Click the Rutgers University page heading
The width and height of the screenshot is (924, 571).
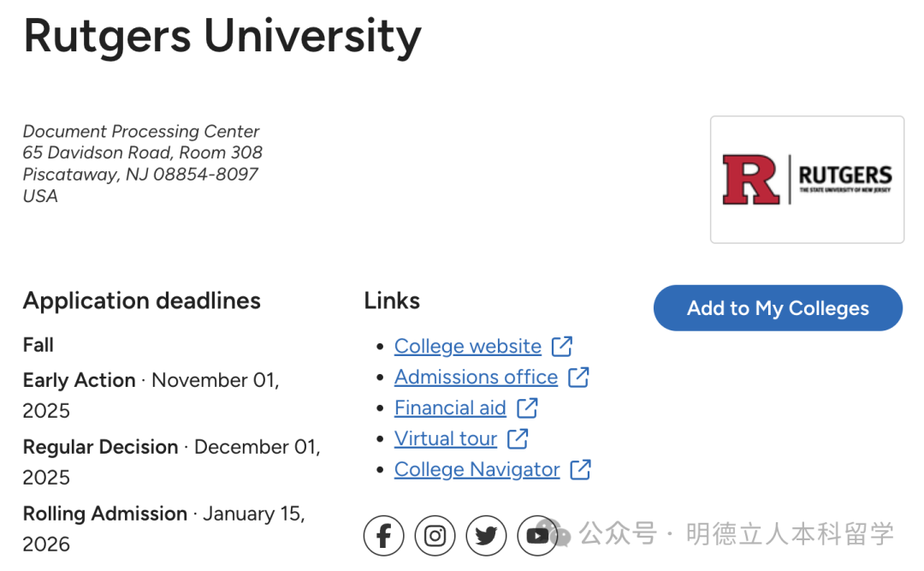(222, 36)
